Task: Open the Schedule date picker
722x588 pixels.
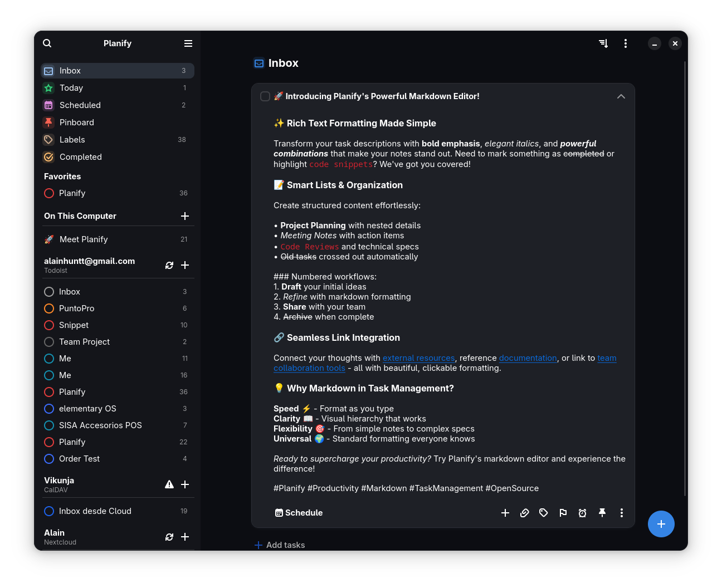Action: 299,513
